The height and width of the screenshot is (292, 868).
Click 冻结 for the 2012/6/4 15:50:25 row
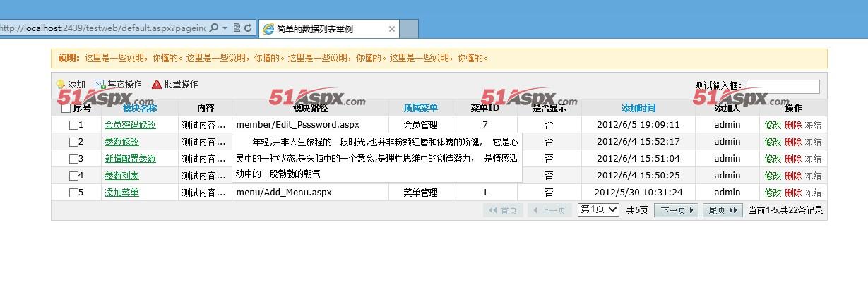pyautogui.click(x=814, y=176)
